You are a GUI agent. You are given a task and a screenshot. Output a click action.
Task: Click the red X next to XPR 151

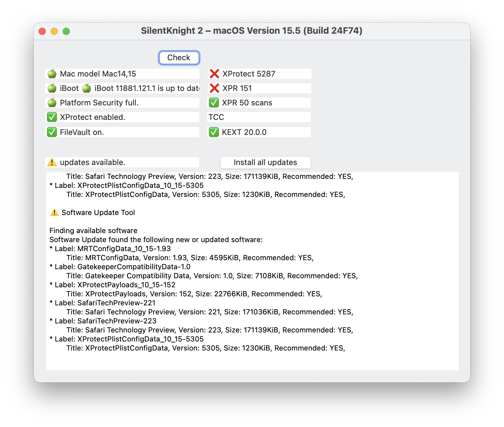(x=214, y=88)
